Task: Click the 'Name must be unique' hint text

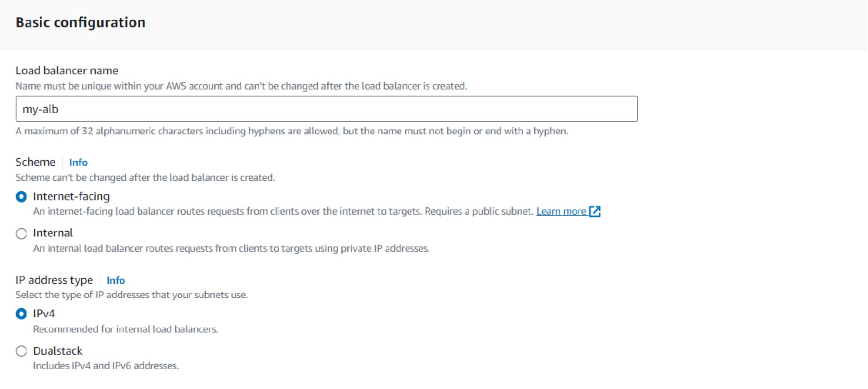Action: tap(241, 86)
